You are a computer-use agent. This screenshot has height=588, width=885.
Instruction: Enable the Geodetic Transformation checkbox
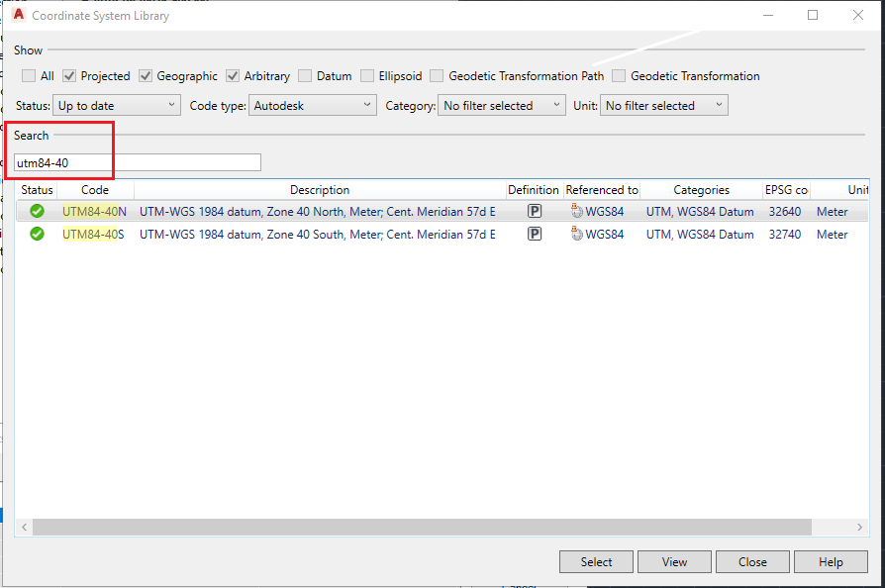click(x=618, y=75)
